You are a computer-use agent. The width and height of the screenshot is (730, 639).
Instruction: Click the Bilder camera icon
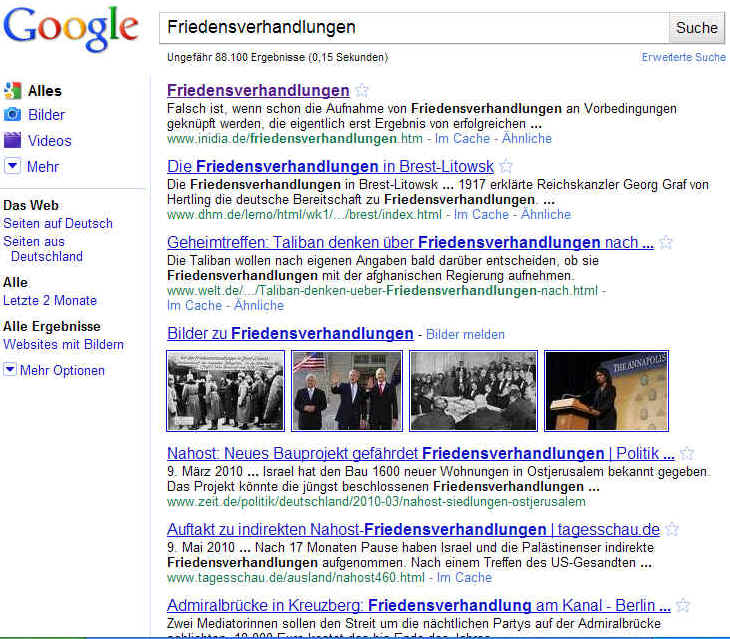point(12,114)
